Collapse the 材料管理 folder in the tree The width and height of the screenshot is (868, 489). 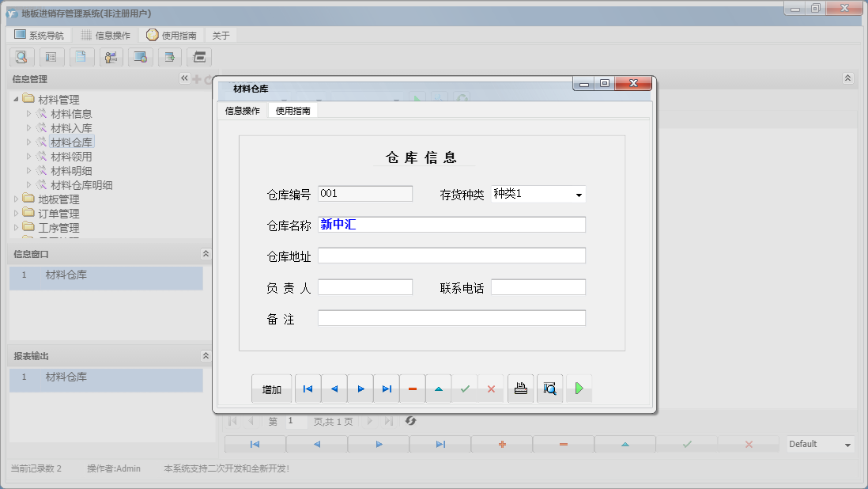tap(16, 98)
